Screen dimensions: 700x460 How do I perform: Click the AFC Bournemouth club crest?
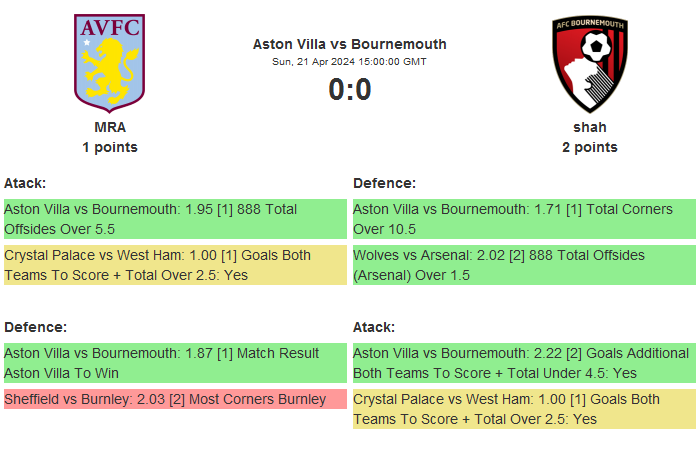coord(590,64)
